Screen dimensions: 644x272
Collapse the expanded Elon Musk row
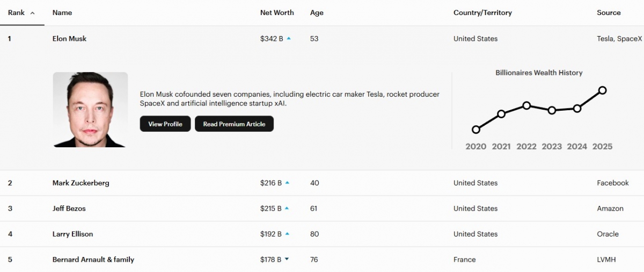tap(69, 39)
